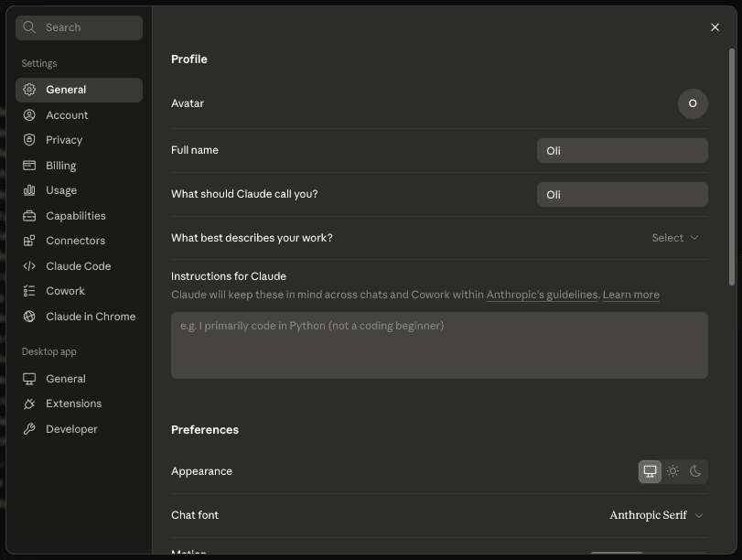
Task: Click the Usage bar chart icon
Action: click(29, 190)
